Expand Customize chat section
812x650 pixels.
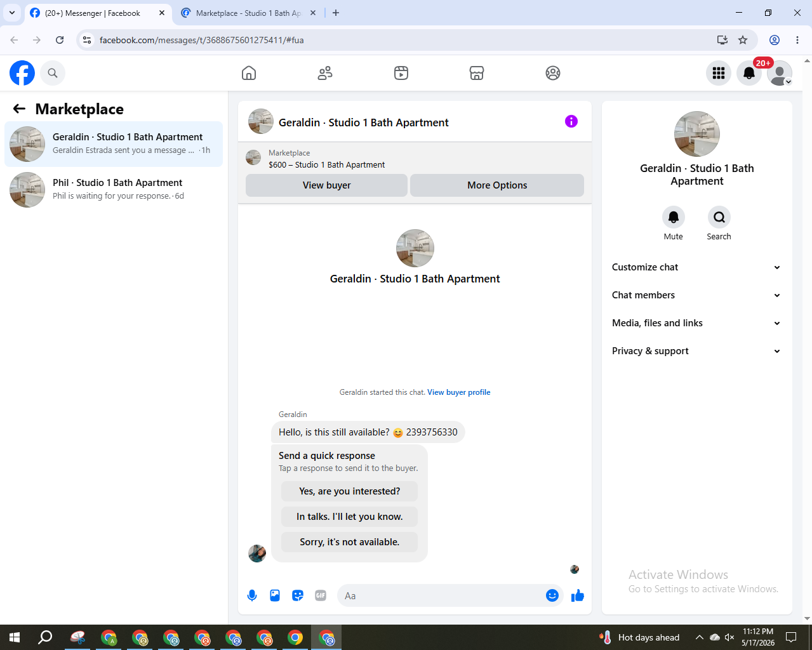697,267
